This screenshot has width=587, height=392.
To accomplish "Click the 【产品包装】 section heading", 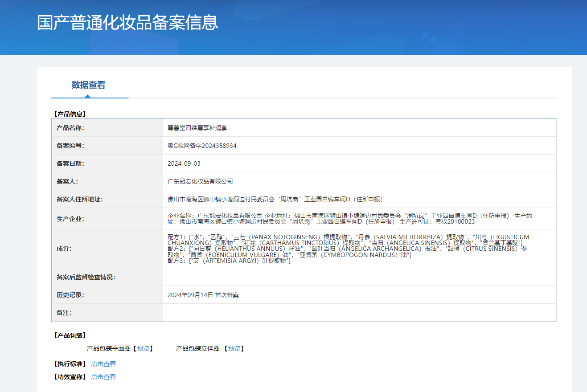I will tap(69, 335).
